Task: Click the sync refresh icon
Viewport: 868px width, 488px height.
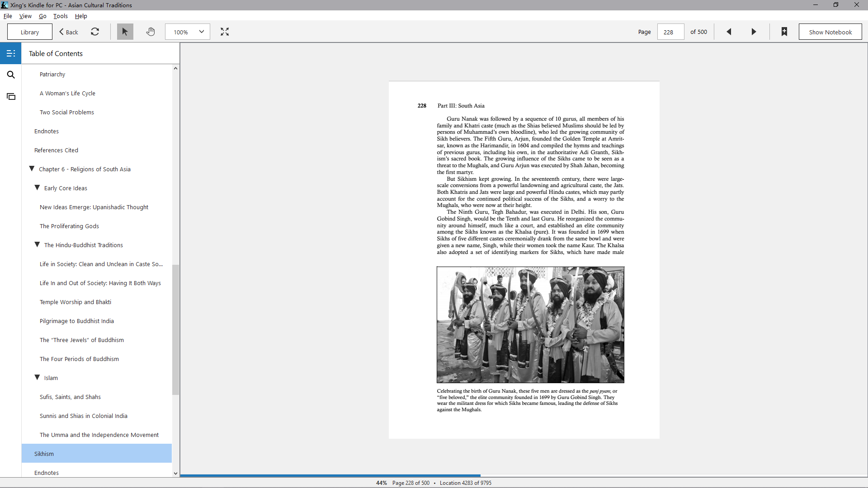Action: 95,32
